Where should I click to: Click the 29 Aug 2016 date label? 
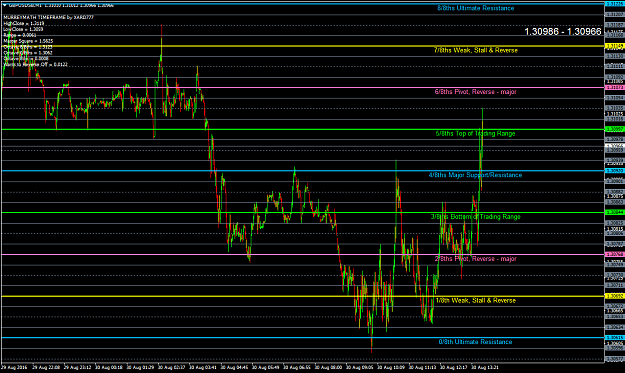coord(14,367)
